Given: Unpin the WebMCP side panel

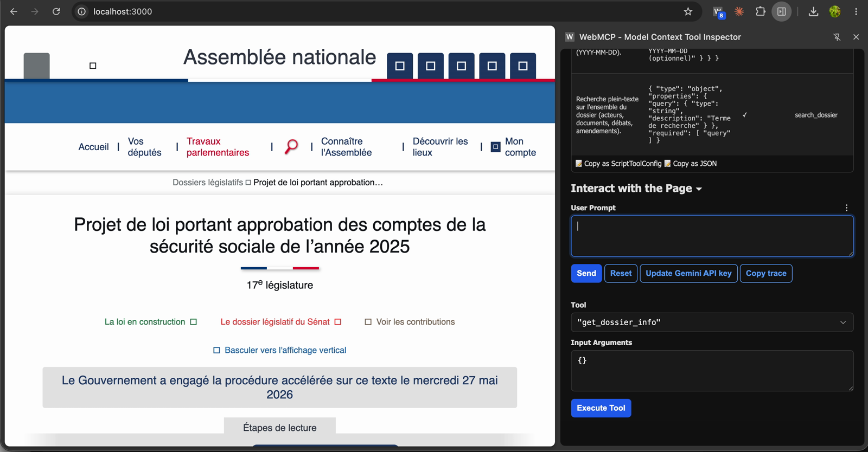Looking at the screenshot, I should point(837,37).
